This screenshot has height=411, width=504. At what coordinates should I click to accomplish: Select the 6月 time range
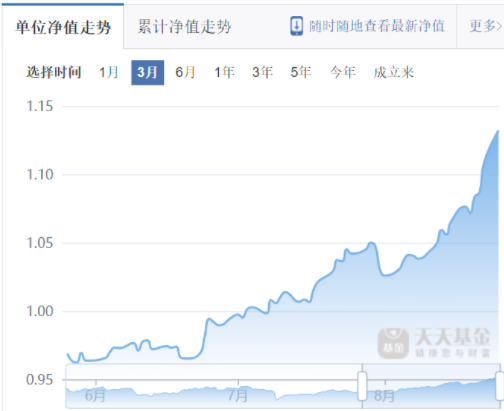(x=185, y=72)
